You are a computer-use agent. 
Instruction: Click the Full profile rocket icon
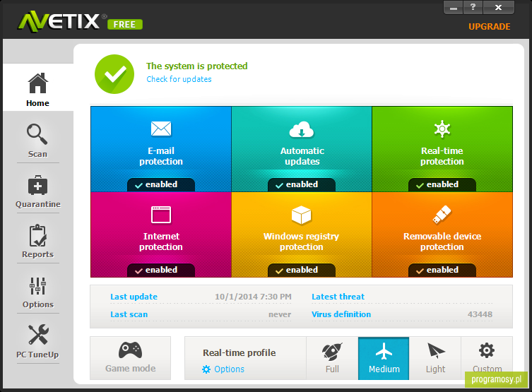[x=332, y=351]
